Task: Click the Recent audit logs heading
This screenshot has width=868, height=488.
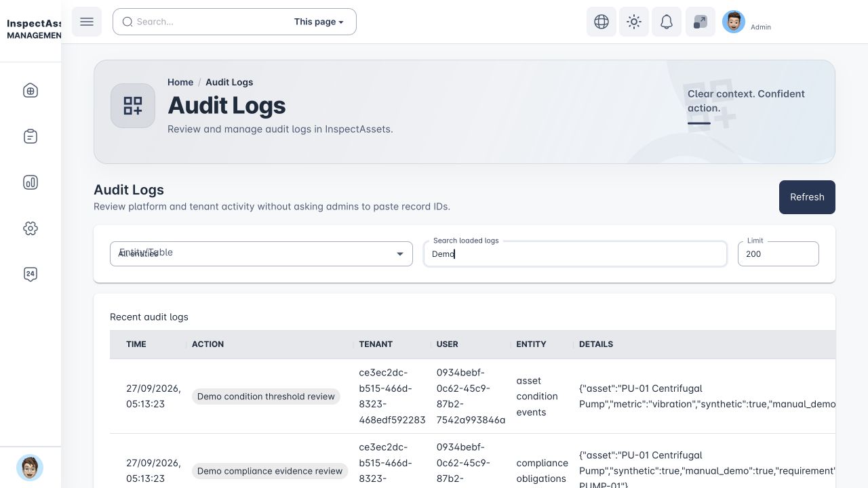Action: pos(149,317)
